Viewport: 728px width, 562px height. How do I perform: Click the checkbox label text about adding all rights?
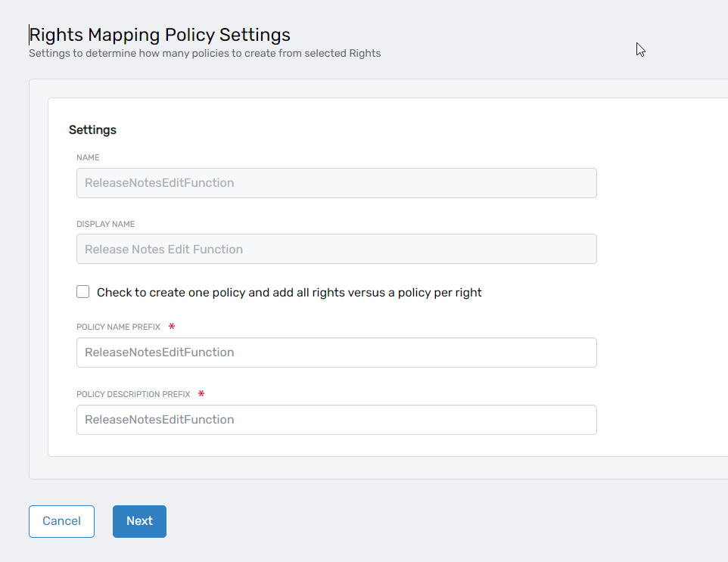[x=290, y=292]
